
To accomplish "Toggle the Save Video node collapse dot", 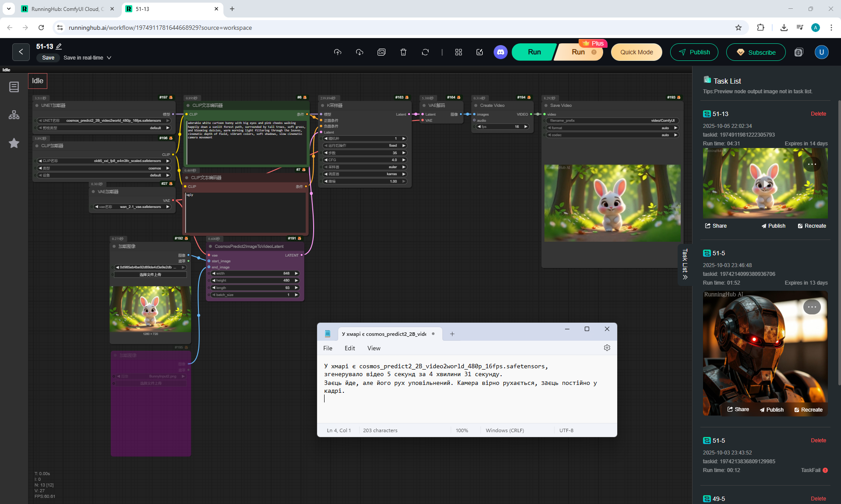I will pyautogui.click(x=546, y=106).
